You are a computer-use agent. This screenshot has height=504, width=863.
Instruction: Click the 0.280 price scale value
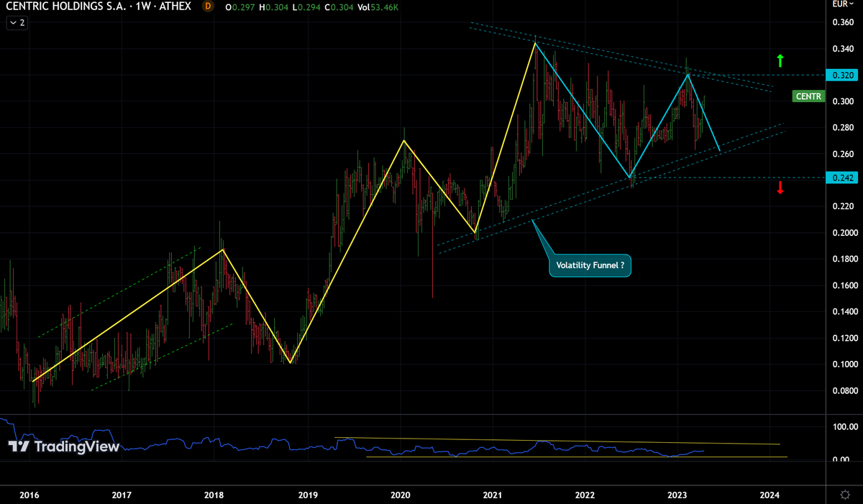point(843,127)
